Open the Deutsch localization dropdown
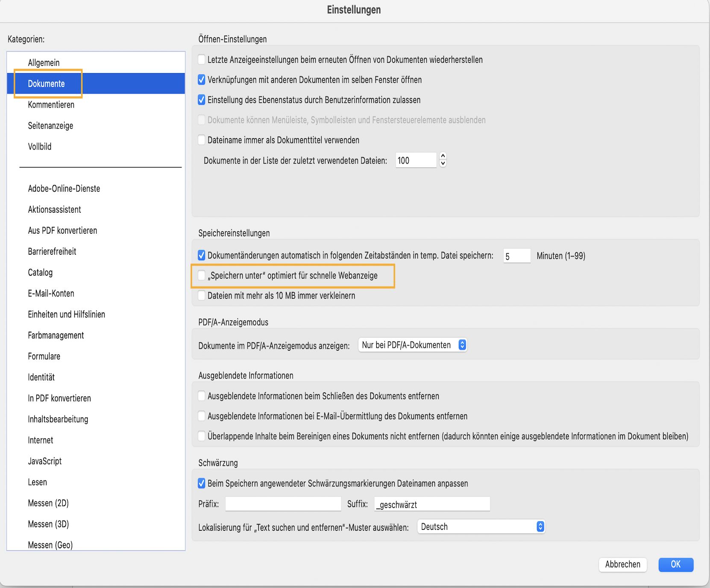The height and width of the screenshot is (588, 710). (481, 527)
